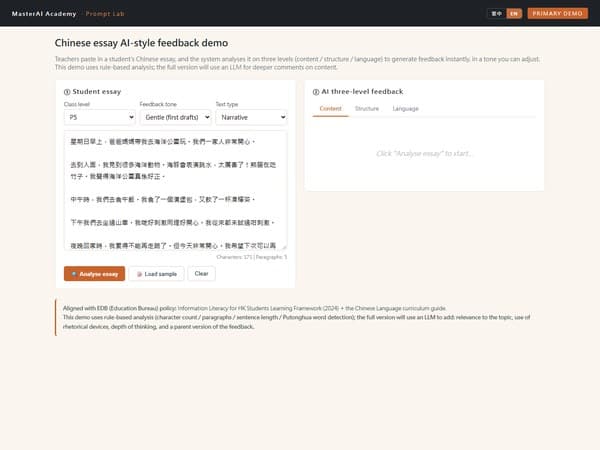Click the 'Feedback tone' label
Viewport: 600px width, 450px height.
pos(158,104)
